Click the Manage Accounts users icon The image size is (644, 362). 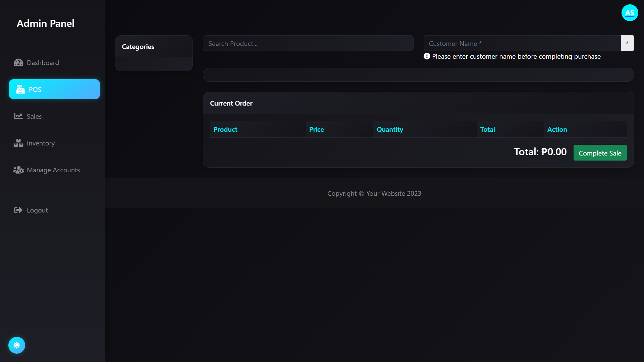coord(18,170)
